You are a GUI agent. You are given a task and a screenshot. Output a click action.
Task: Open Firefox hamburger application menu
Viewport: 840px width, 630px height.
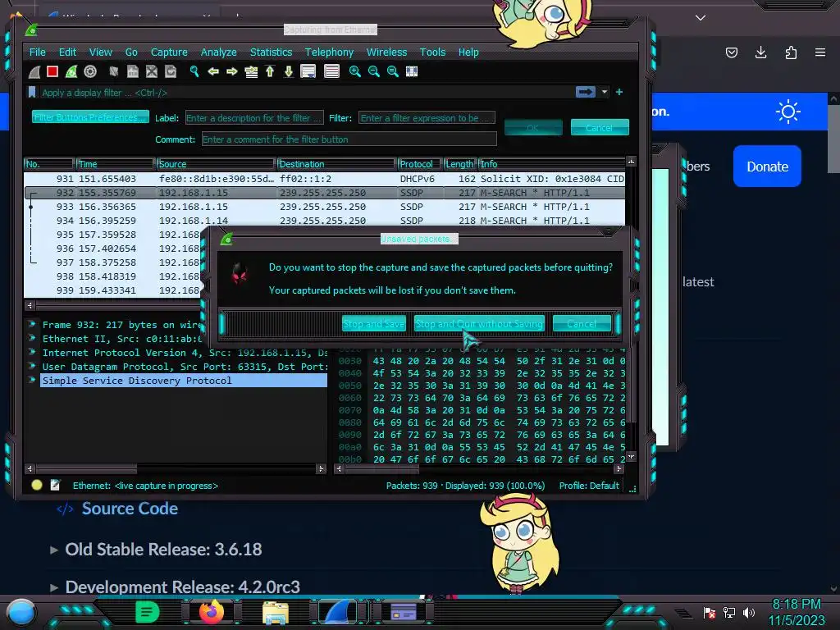click(x=820, y=52)
